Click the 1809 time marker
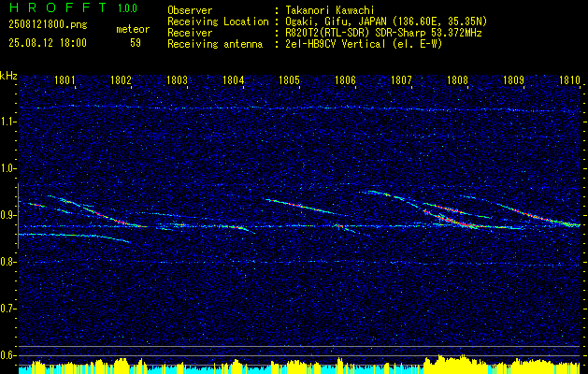The height and width of the screenshot is (374, 588). pos(513,79)
